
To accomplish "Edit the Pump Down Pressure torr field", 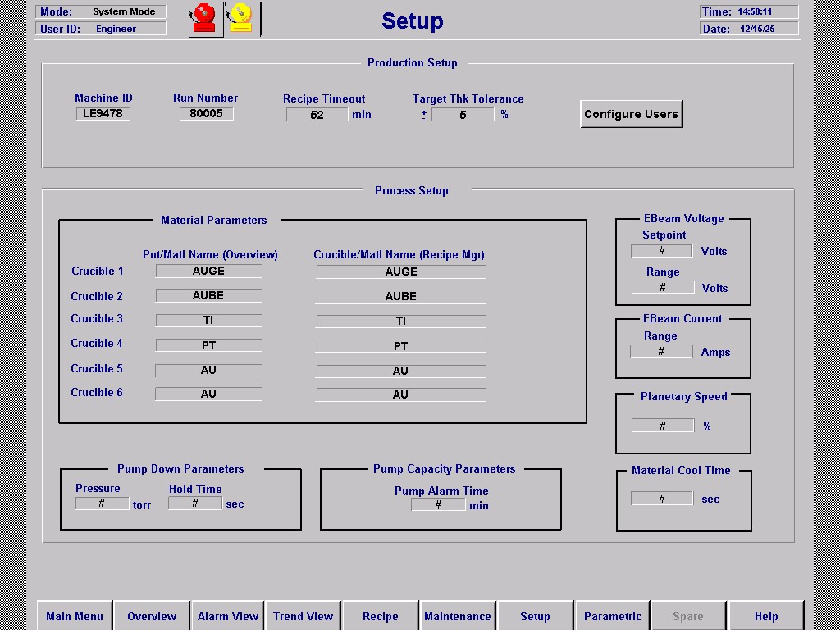I will coord(102,504).
